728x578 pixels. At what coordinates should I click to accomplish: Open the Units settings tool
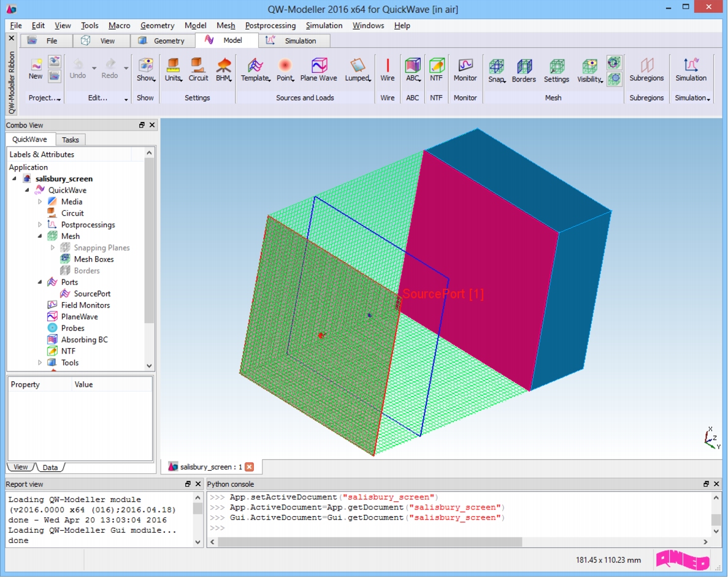tap(173, 70)
